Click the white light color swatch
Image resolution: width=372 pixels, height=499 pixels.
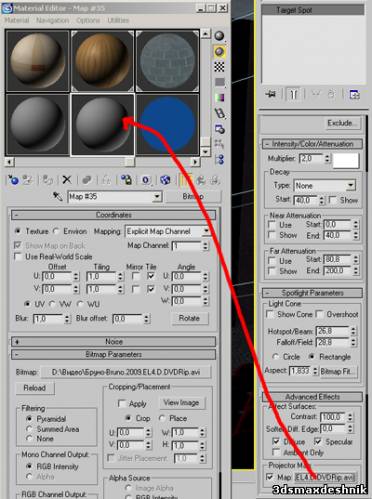pos(346,160)
